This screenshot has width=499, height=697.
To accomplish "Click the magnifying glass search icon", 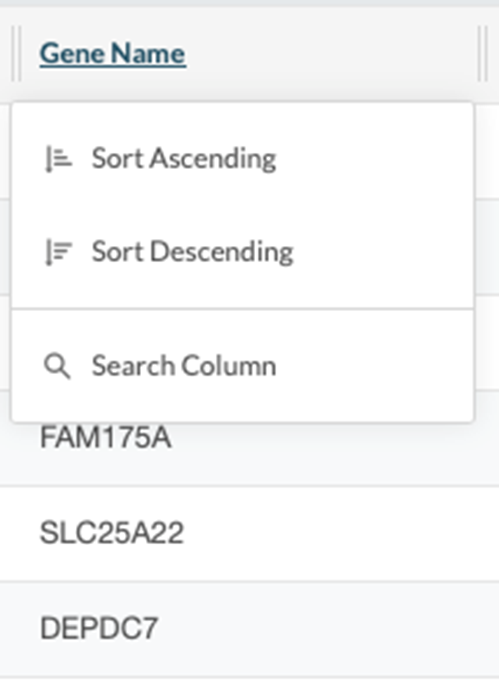I will point(57,367).
